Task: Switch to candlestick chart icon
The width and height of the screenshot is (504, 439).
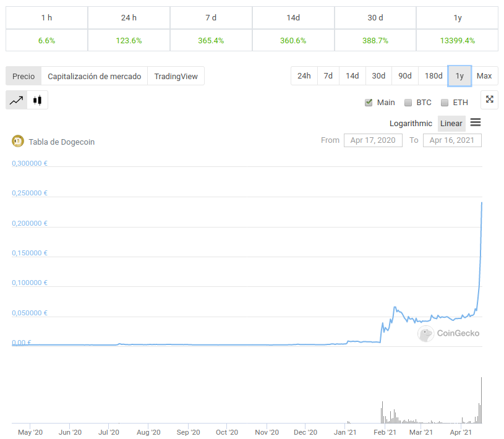Action: click(x=37, y=100)
